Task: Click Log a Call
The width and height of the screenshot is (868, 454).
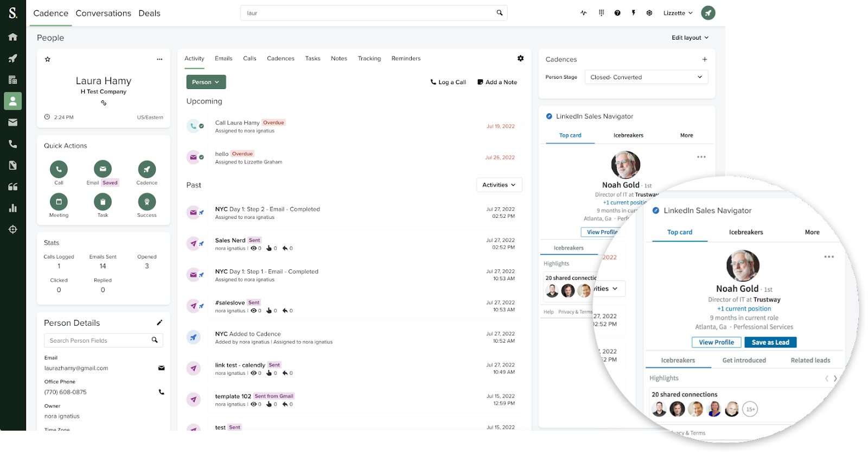Action: tap(448, 83)
